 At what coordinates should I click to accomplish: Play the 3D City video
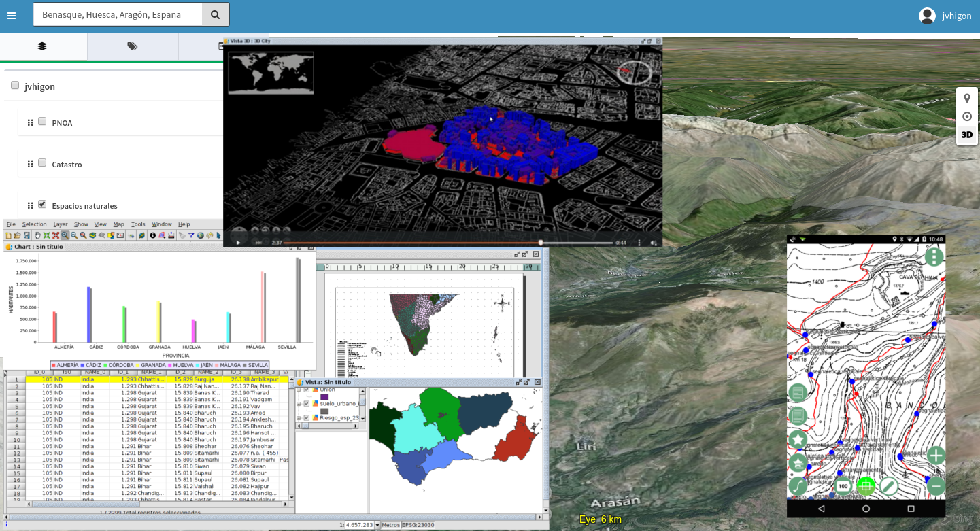click(x=238, y=243)
